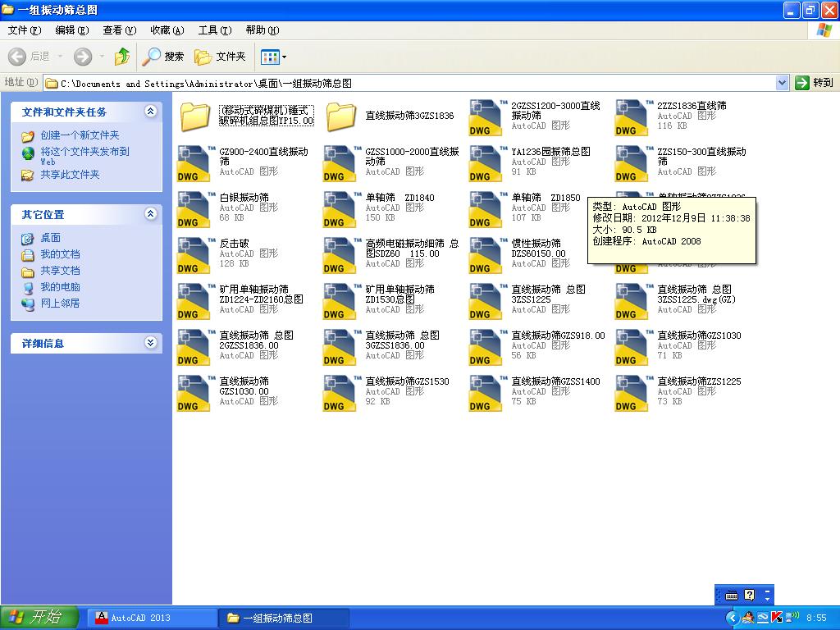Click the Back navigation button

pyautogui.click(x=30, y=57)
